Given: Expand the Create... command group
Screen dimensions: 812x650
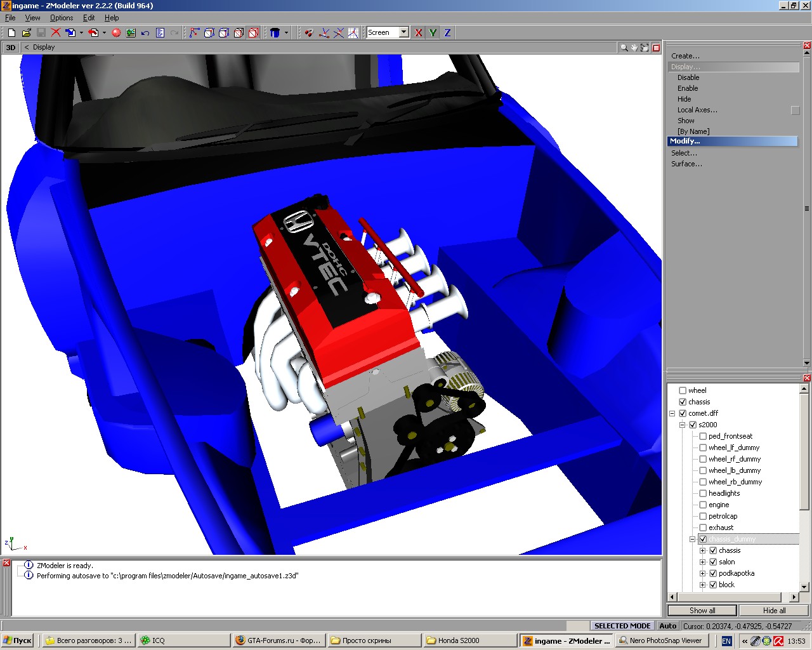Looking at the screenshot, I should [x=685, y=56].
